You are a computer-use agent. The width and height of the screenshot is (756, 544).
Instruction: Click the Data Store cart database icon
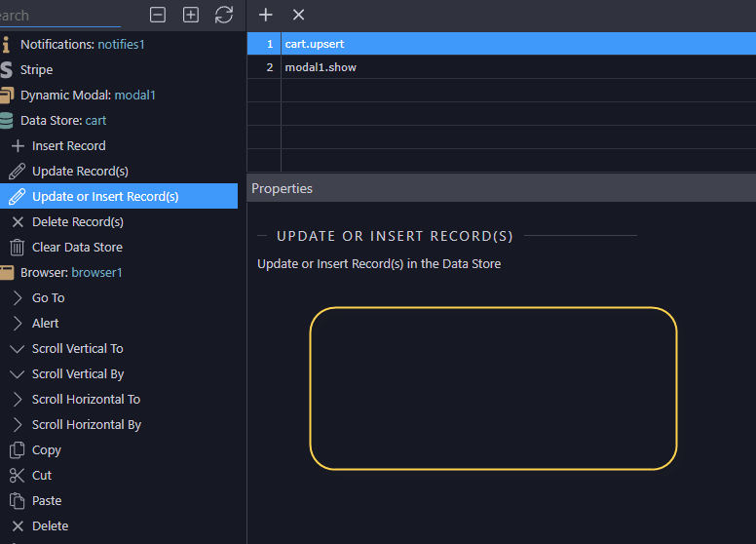pos(6,121)
